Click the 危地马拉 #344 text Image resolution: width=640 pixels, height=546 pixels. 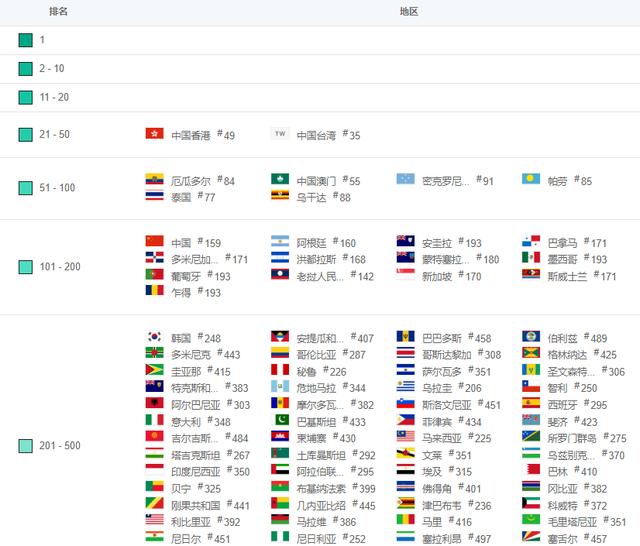click(x=331, y=388)
